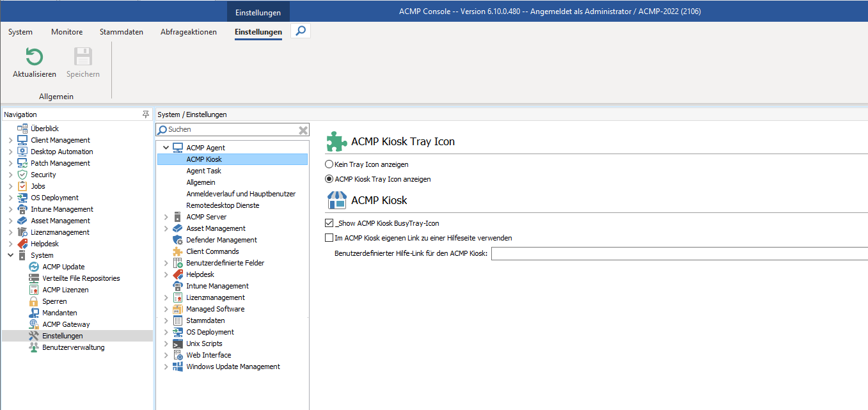This screenshot has width=868, height=410.
Task: Expand the ACMP Server settings node
Action: [166, 217]
